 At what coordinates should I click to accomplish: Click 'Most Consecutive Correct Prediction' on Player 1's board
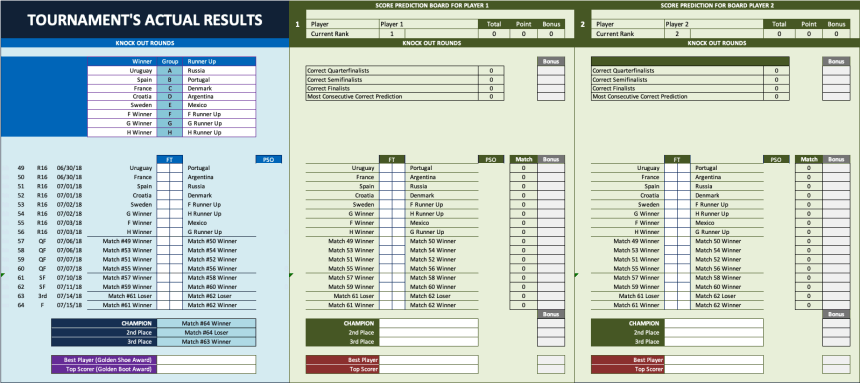(x=392, y=97)
